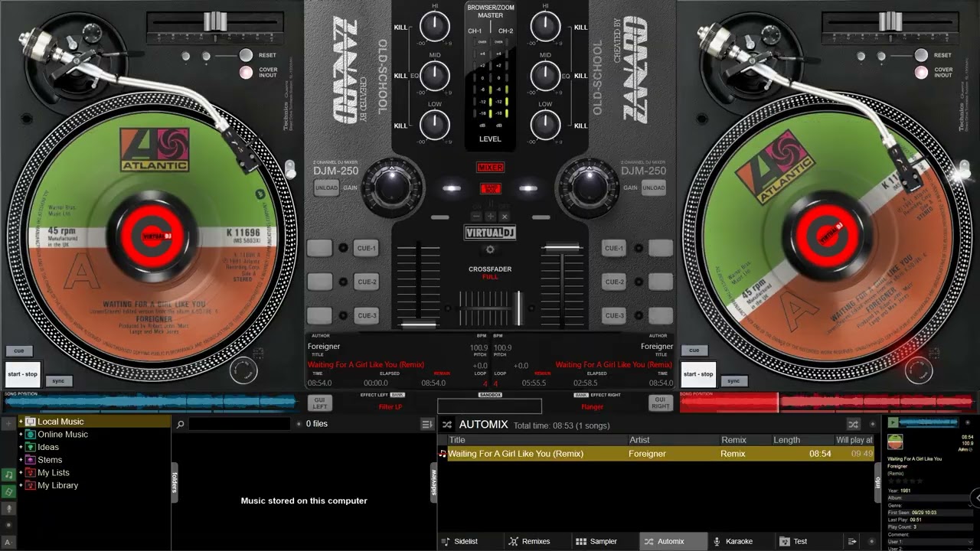Click the left deck pitch slider
This screenshot has height=551, width=980.
216,21
